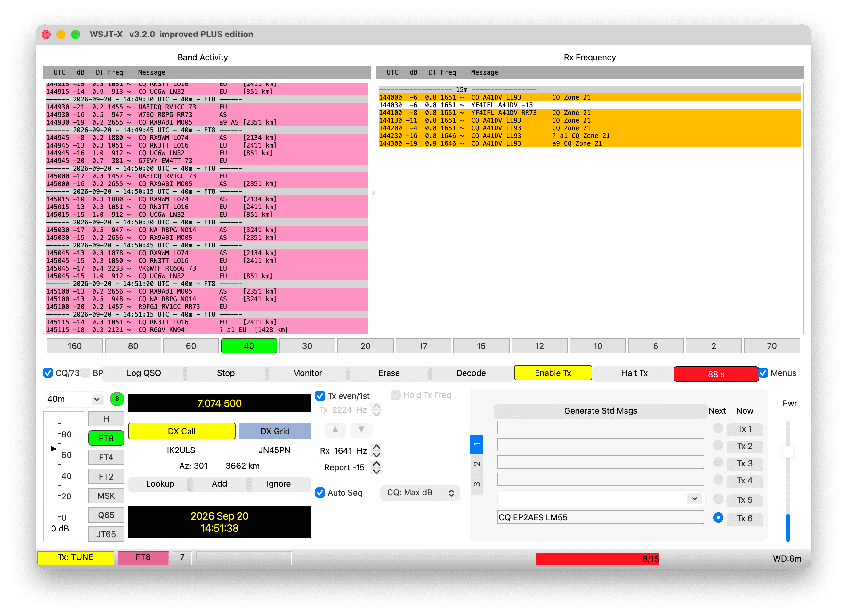Toggle the Tx even/1st checkbox
Viewport: 847px width, 616px height.
coord(320,396)
